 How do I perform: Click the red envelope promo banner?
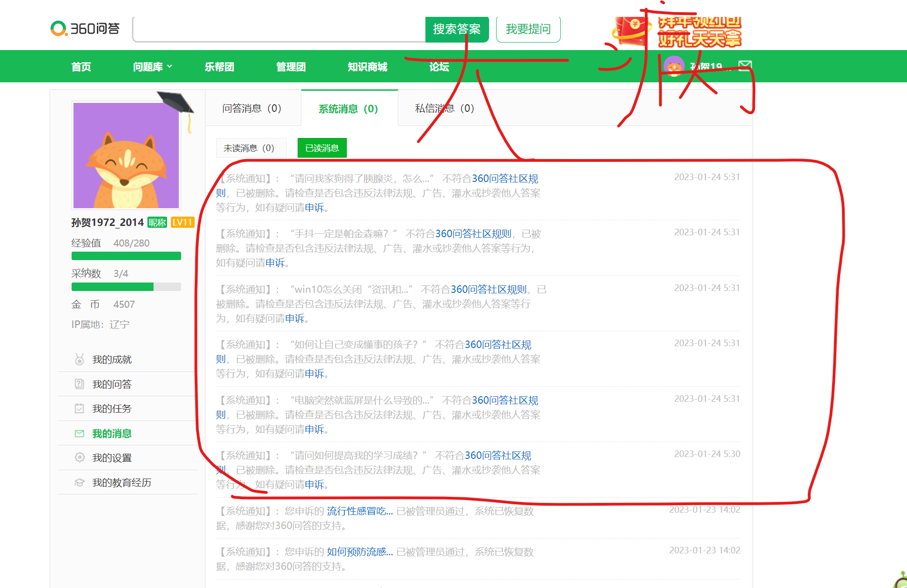click(677, 32)
